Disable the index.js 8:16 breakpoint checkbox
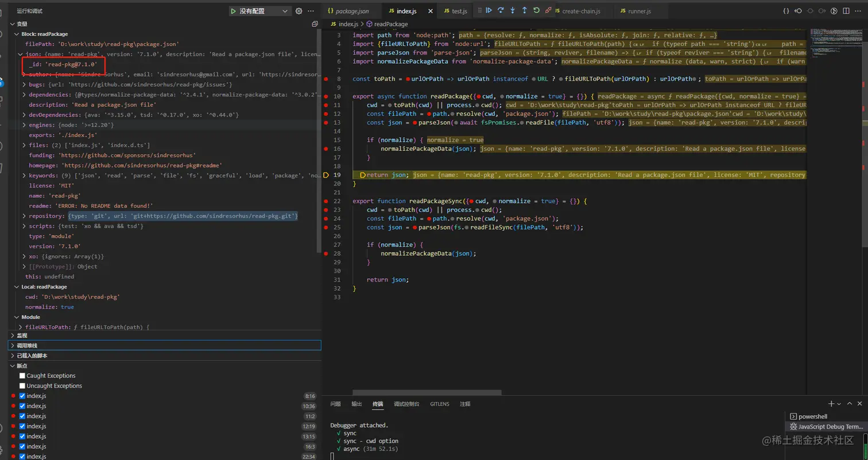This screenshot has height=460, width=868. (22, 396)
